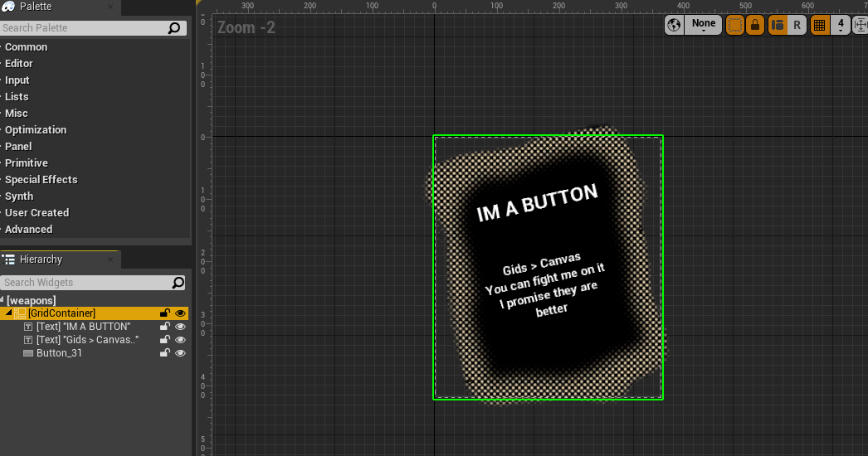Collapse the GridContainer tree node
The height and width of the screenshot is (456, 868).
click(8, 313)
